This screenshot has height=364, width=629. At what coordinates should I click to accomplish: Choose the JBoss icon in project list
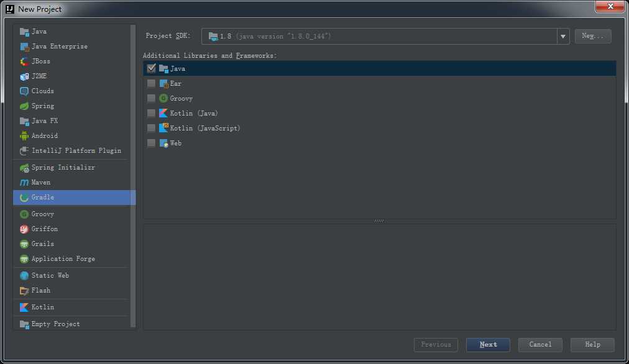[24, 61]
